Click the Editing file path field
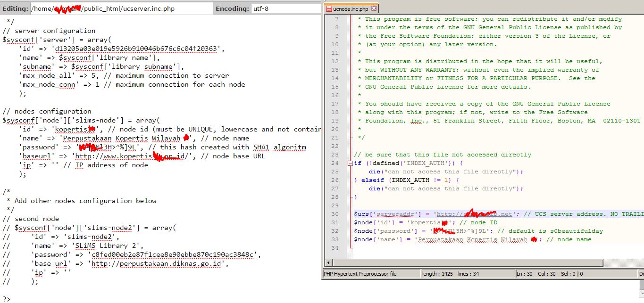The width and height of the screenshot is (644, 303). pyautogui.click(x=121, y=8)
